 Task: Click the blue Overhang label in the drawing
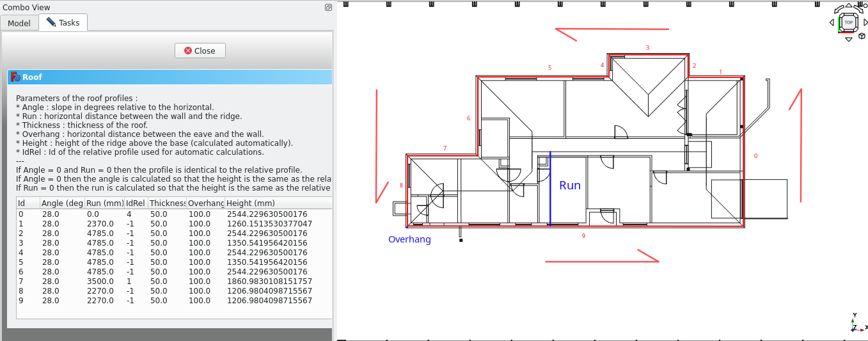click(x=409, y=240)
